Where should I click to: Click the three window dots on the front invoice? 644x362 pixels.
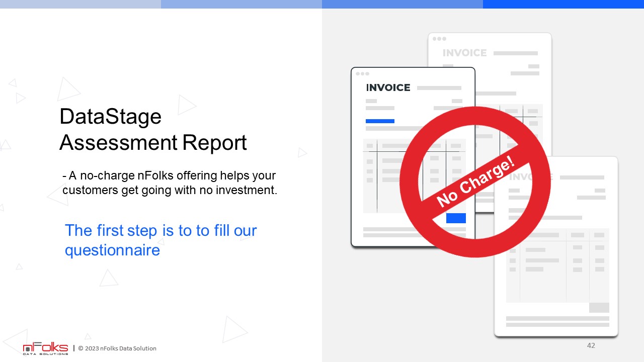pos(362,73)
